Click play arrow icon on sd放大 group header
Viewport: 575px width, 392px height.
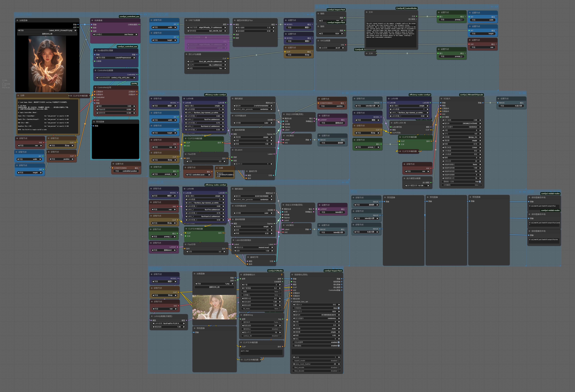click(x=516, y=93)
